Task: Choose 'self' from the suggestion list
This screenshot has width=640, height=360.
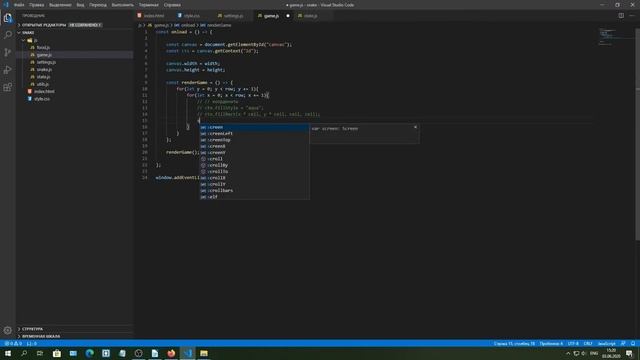Action: (x=254, y=197)
